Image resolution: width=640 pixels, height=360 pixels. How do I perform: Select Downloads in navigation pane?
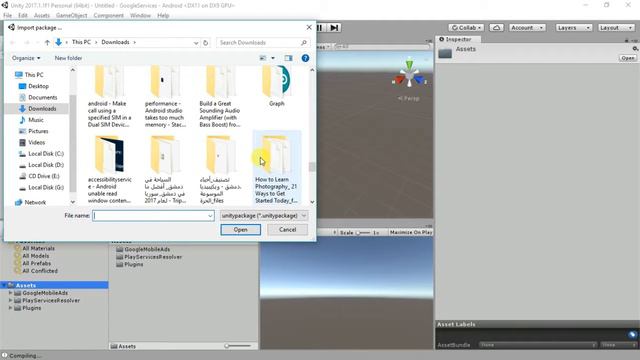coord(42,109)
